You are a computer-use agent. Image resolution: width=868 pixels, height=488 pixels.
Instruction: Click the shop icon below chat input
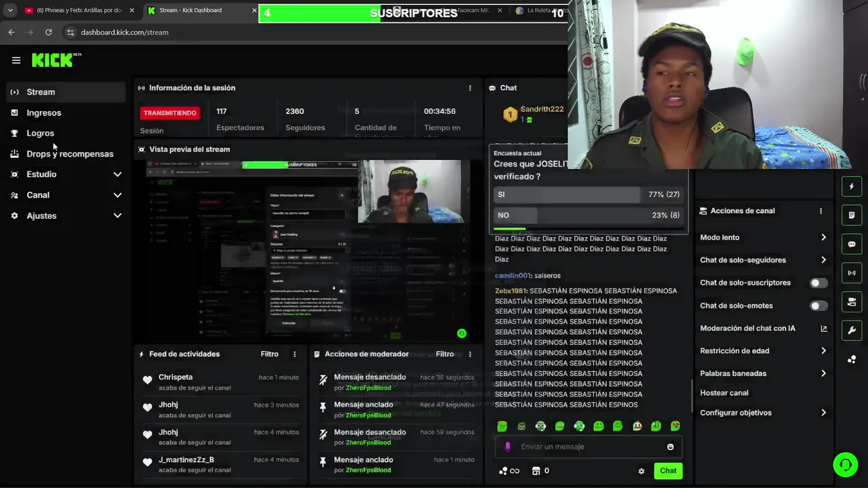coord(536,471)
